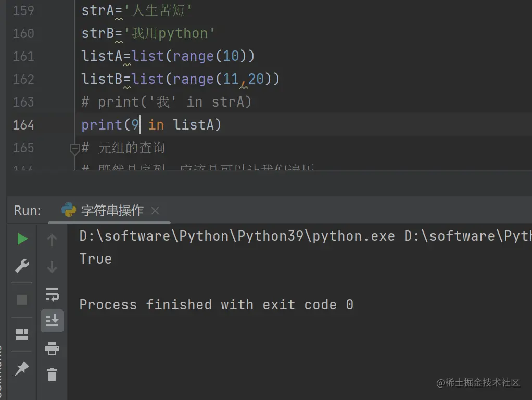
Task: Click the '# 元组的查询' comment
Action: (123, 148)
